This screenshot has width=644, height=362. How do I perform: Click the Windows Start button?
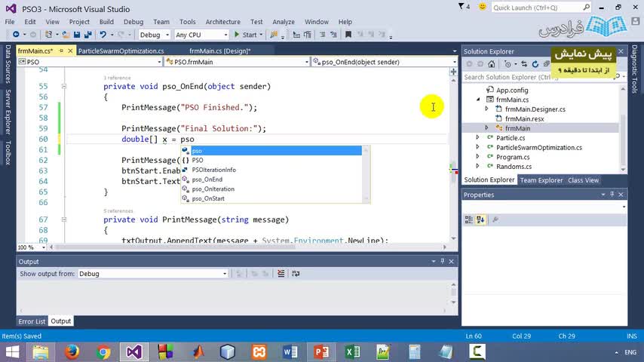[12, 352]
